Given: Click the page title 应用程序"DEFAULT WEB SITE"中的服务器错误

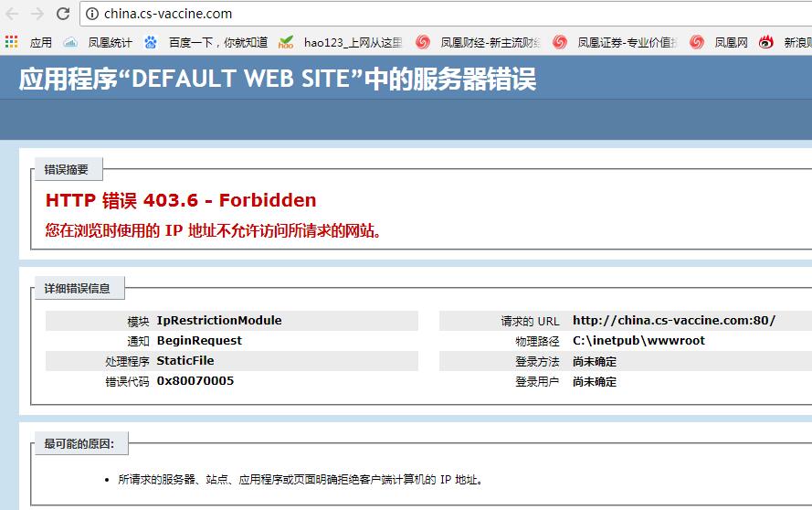Looking at the screenshot, I should [278, 79].
